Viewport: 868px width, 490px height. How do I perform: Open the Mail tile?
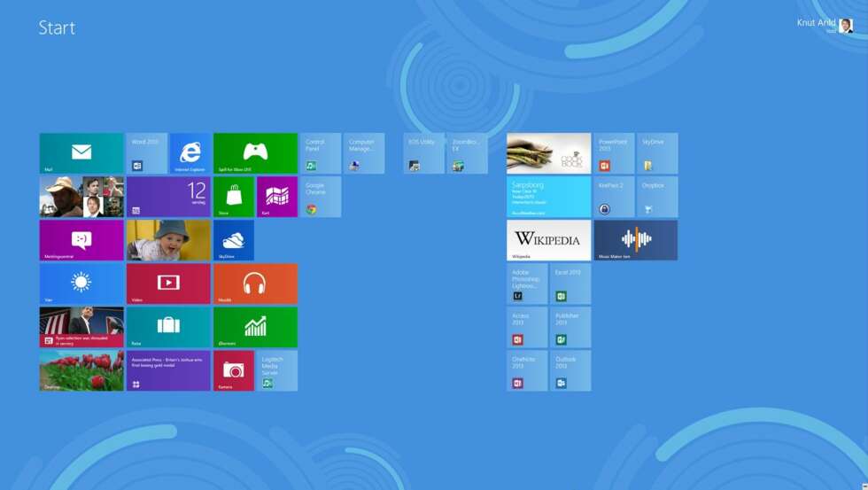pyautogui.click(x=81, y=153)
